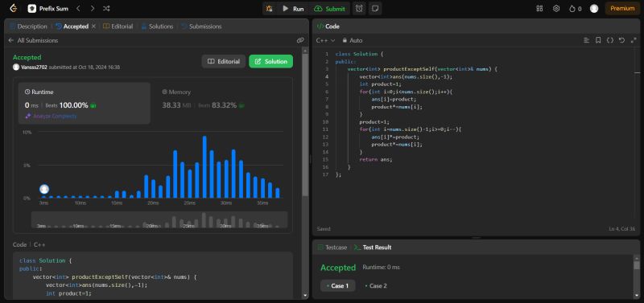Image resolution: width=644 pixels, height=303 pixels.
Task: Open the timer alarm clock icon
Action: pyautogui.click(x=359, y=8)
